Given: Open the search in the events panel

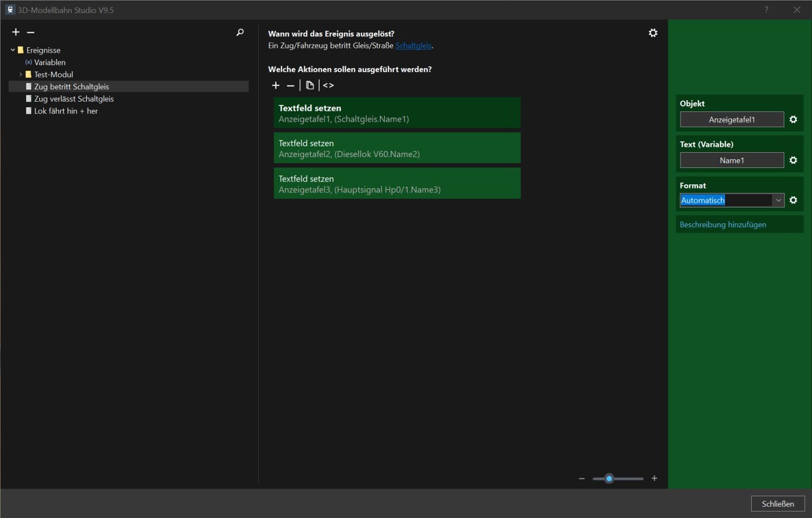Looking at the screenshot, I should [240, 33].
